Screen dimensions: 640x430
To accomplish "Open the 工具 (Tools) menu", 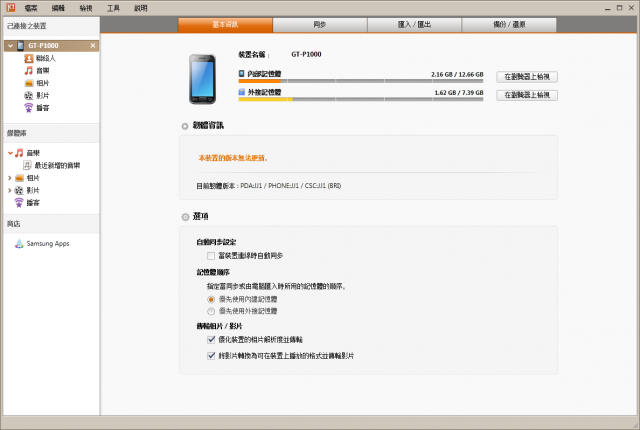I will [x=113, y=8].
